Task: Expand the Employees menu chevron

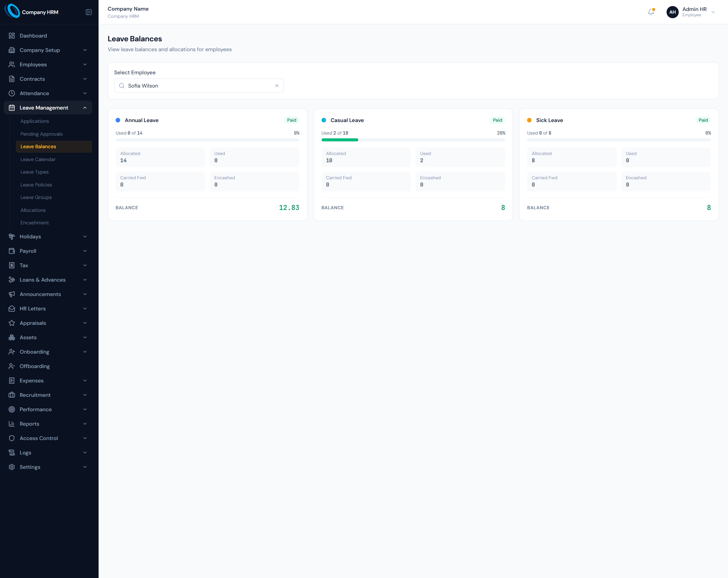Action: pyautogui.click(x=85, y=64)
